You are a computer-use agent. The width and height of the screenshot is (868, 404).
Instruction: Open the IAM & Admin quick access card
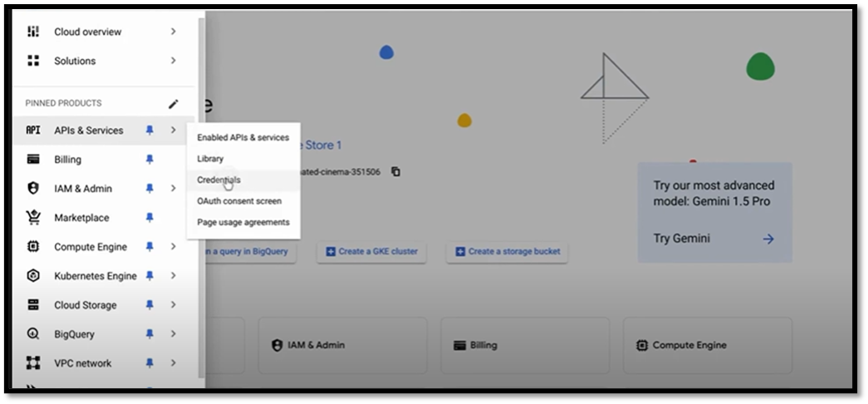click(343, 345)
